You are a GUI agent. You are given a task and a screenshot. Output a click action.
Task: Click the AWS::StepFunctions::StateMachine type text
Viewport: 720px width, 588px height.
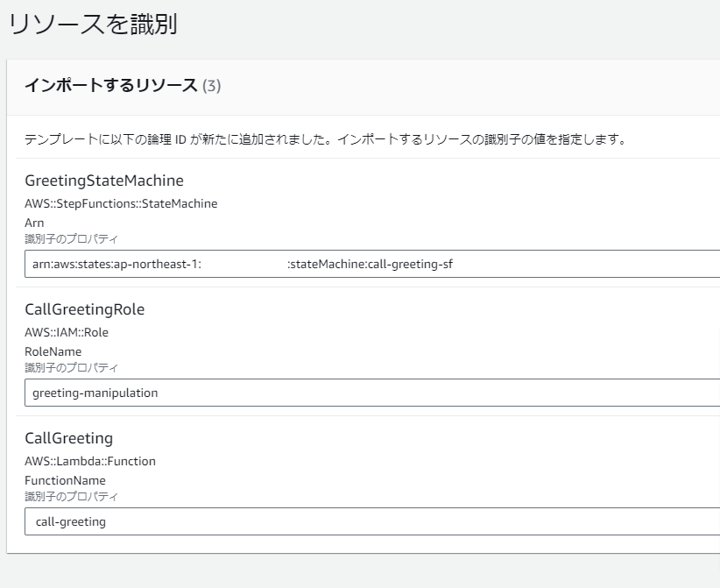point(121,203)
